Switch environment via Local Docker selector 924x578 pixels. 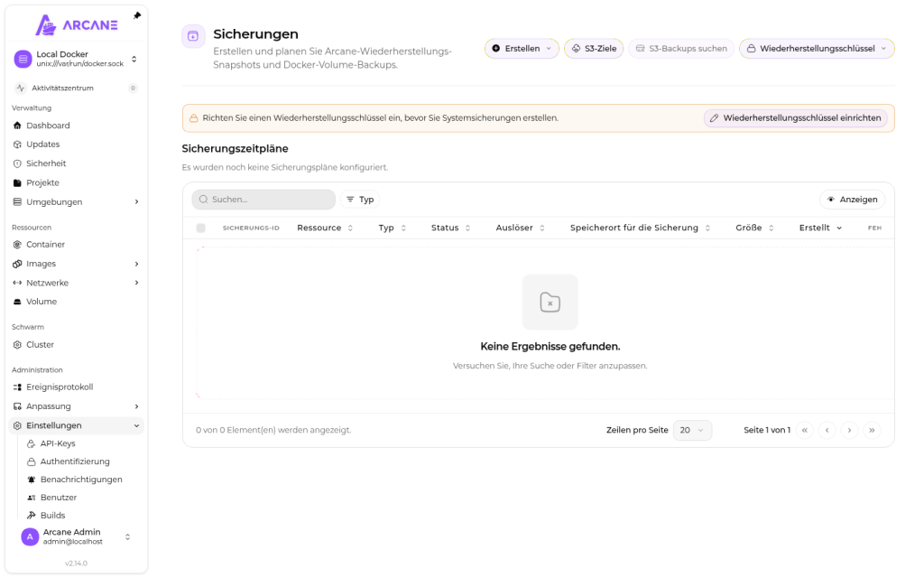click(76, 59)
